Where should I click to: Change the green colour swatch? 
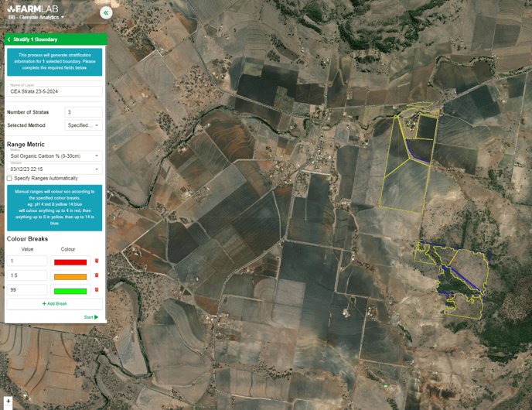(70, 291)
